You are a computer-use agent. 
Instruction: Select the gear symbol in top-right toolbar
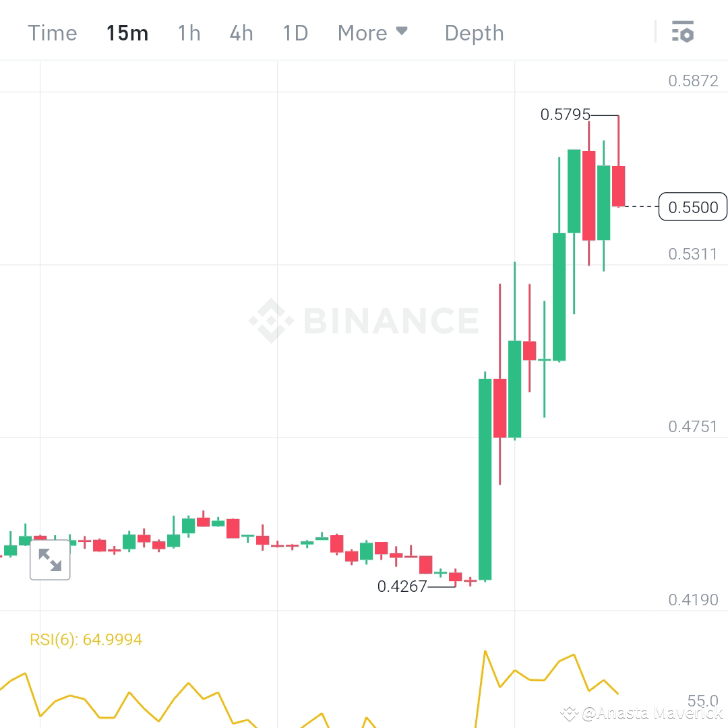[x=683, y=31]
